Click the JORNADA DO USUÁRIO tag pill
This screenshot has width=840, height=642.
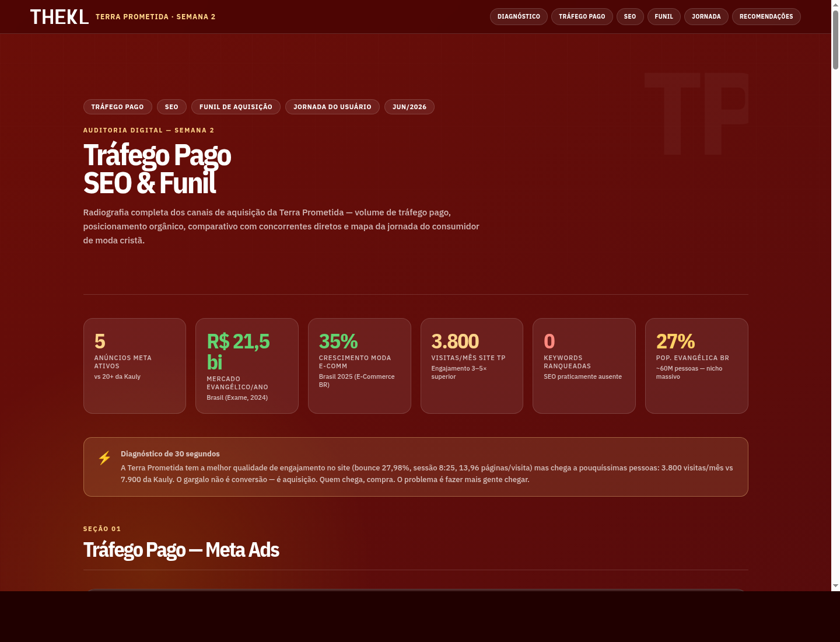tap(332, 107)
